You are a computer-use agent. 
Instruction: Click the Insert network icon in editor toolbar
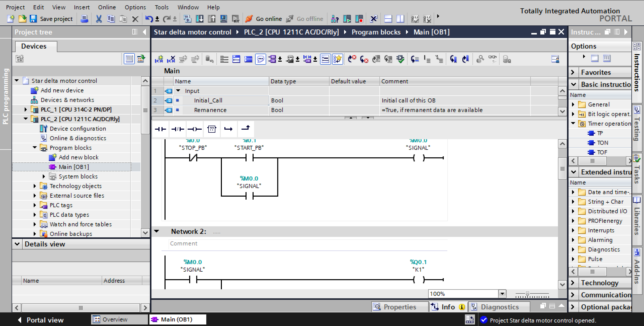tap(159, 59)
